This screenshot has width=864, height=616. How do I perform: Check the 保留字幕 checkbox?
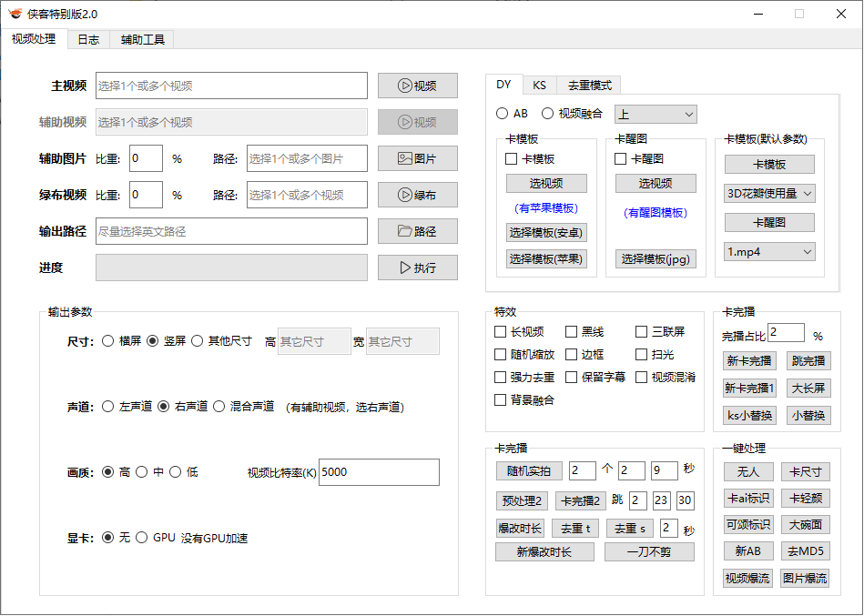[572, 377]
